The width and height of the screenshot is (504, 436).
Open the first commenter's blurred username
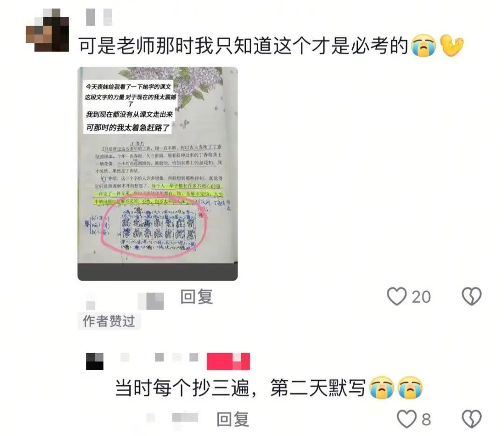tap(99, 17)
